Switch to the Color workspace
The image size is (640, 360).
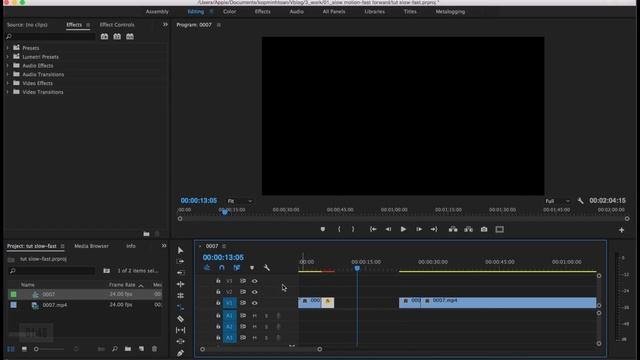tap(230, 12)
